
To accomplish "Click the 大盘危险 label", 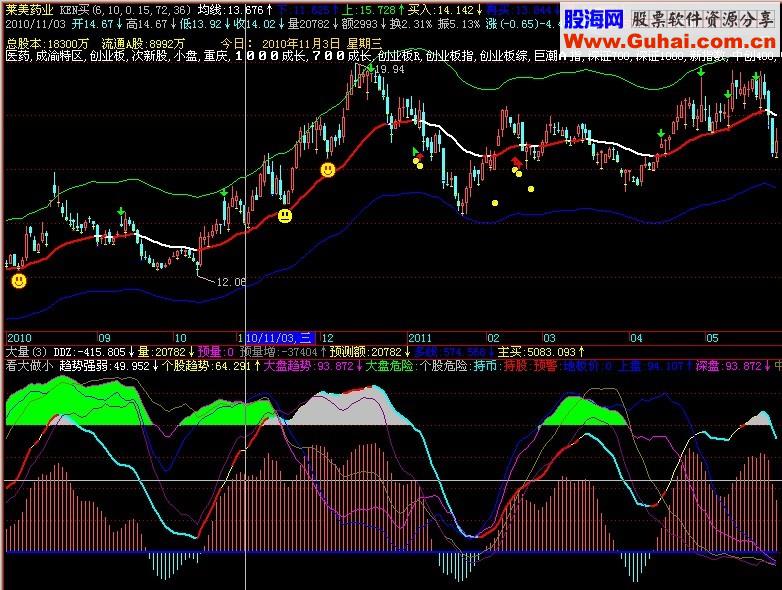I will 389,366.
